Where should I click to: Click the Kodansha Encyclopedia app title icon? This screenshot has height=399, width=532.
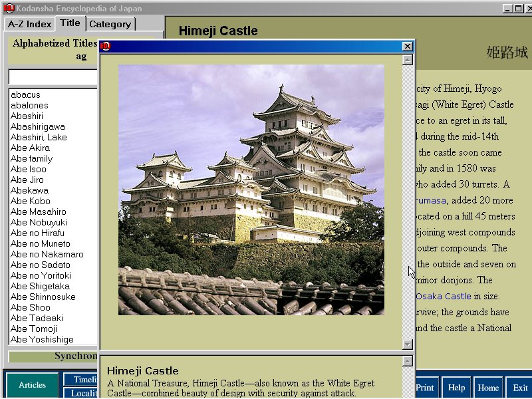pos(9,8)
